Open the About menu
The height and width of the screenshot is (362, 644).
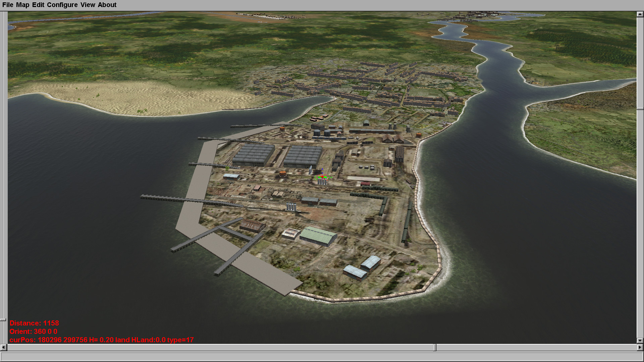pyautogui.click(x=107, y=5)
